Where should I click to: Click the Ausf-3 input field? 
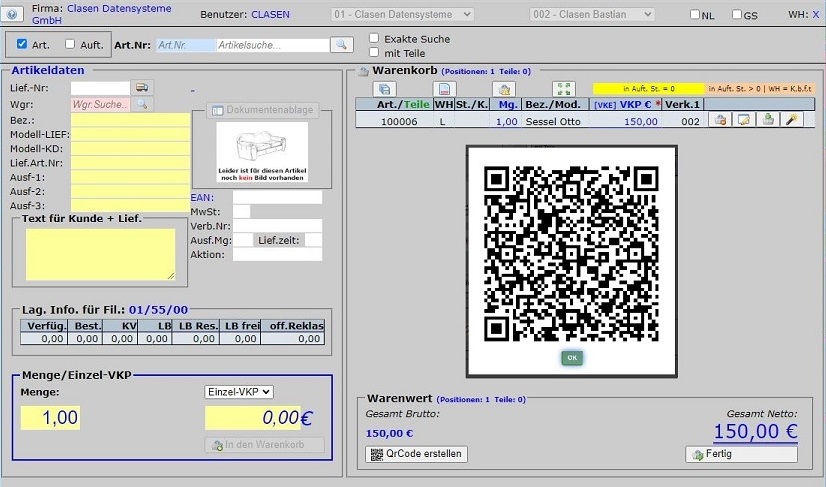point(130,206)
